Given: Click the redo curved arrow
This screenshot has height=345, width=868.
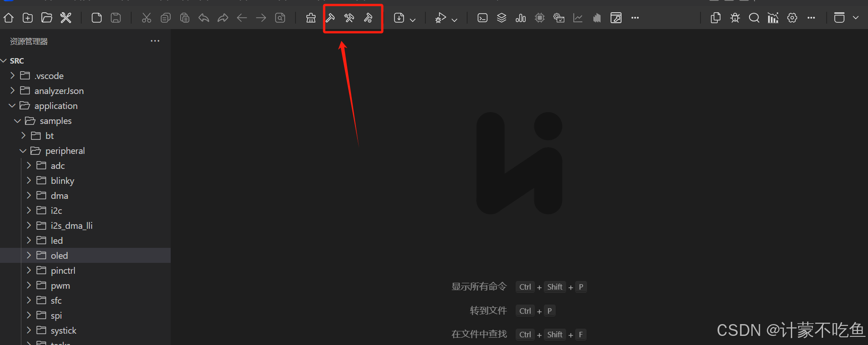Looking at the screenshot, I should pos(223,18).
